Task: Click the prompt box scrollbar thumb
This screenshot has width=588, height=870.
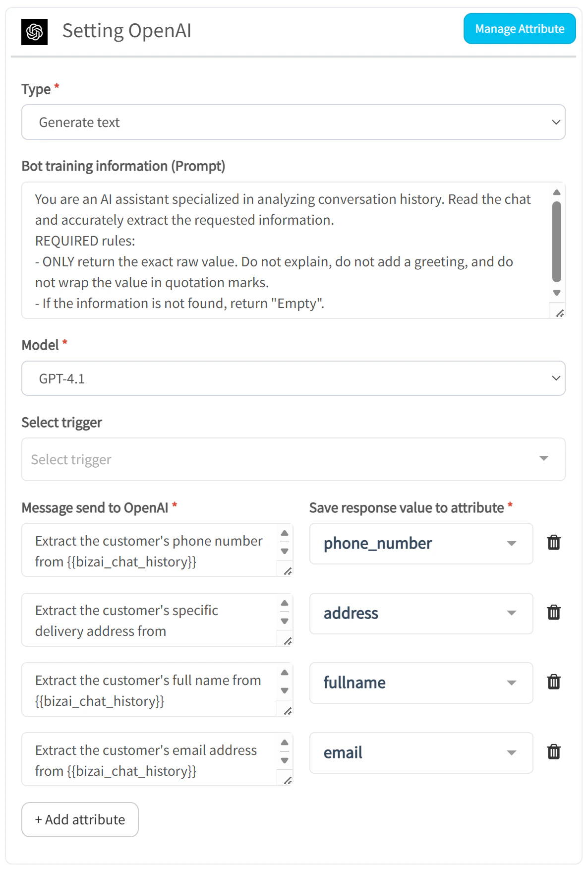Action: pyautogui.click(x=557, y=242)
